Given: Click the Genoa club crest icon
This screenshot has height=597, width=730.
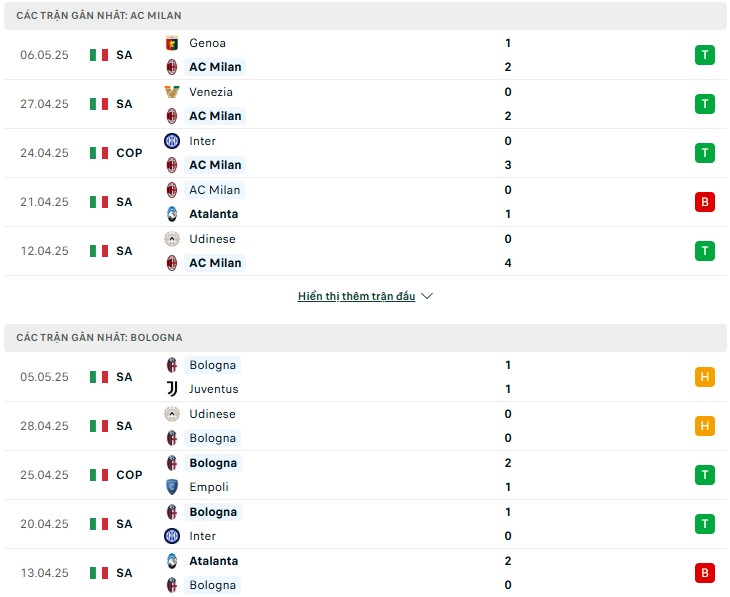Looking at the screenshot, I should (172, 43).
